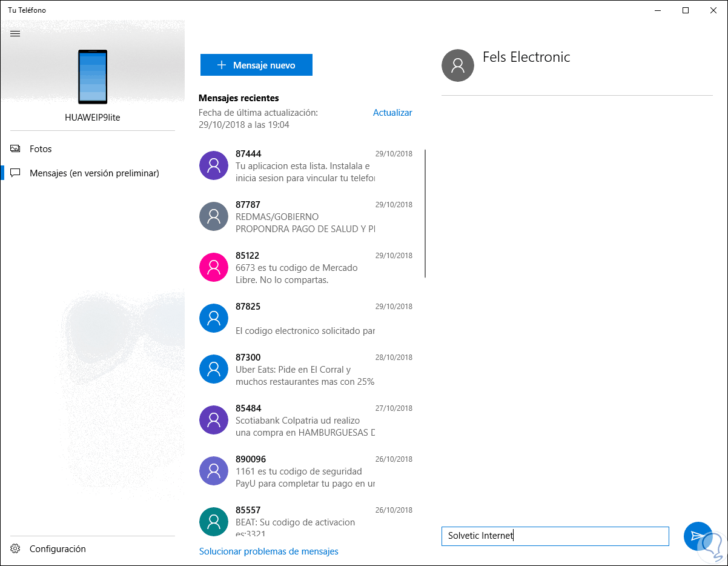The image size is (728, 566).
Task: Click the Fotos picture icon
Action: click(15, 148)
